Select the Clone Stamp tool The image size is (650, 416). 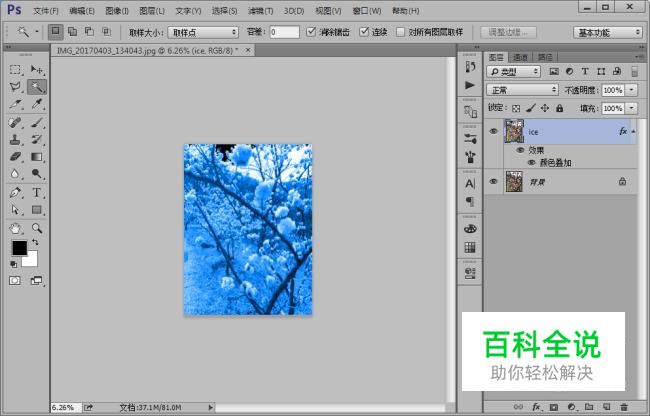click(x=15, y=140)
